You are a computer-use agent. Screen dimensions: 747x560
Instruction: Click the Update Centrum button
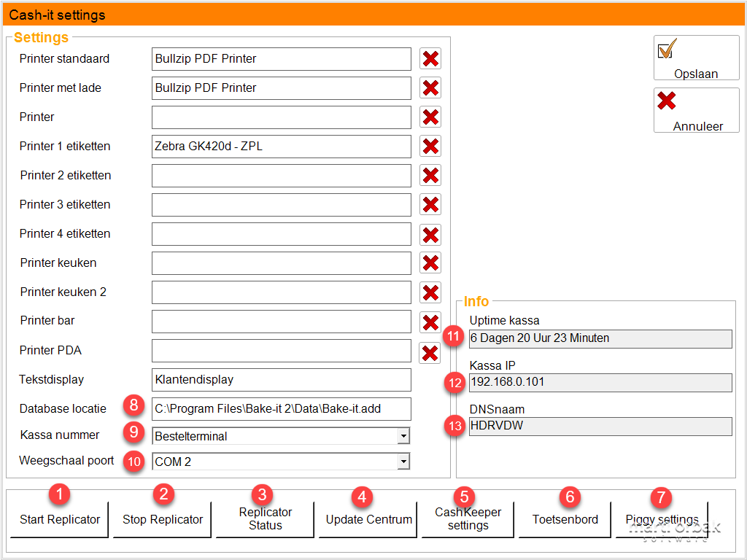click(368, 519)
